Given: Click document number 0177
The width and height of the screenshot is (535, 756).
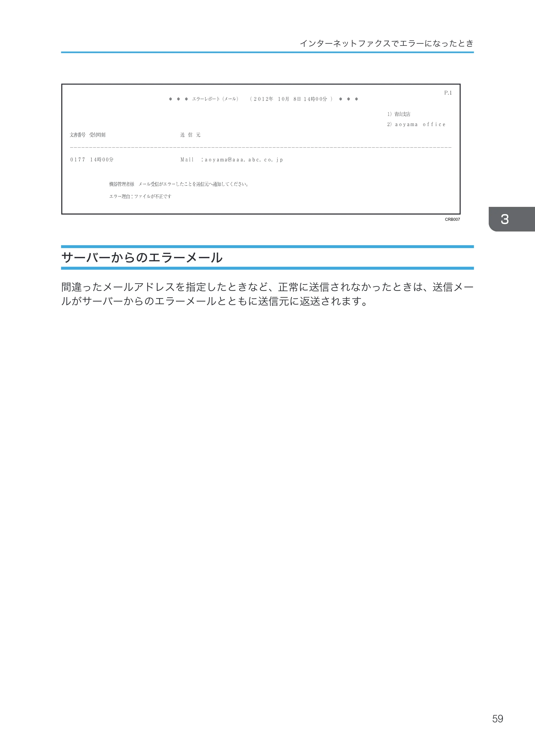Looking at the screenshot, I should tap(78, 159).
